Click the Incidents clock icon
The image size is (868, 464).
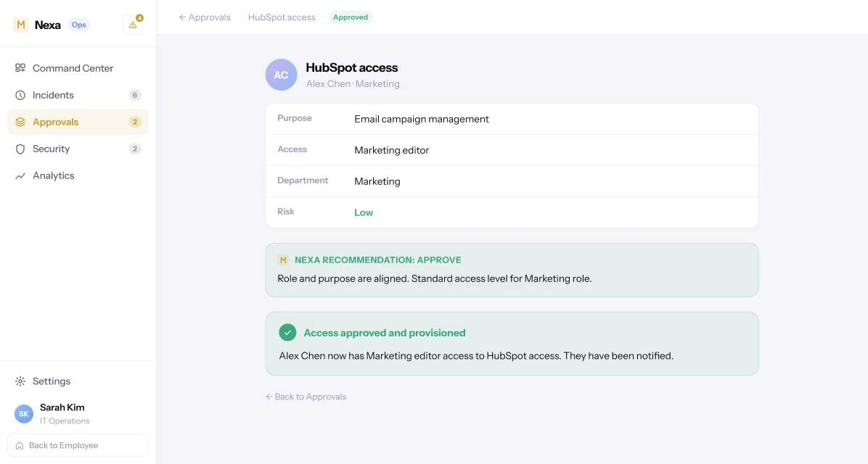[20, 95]
